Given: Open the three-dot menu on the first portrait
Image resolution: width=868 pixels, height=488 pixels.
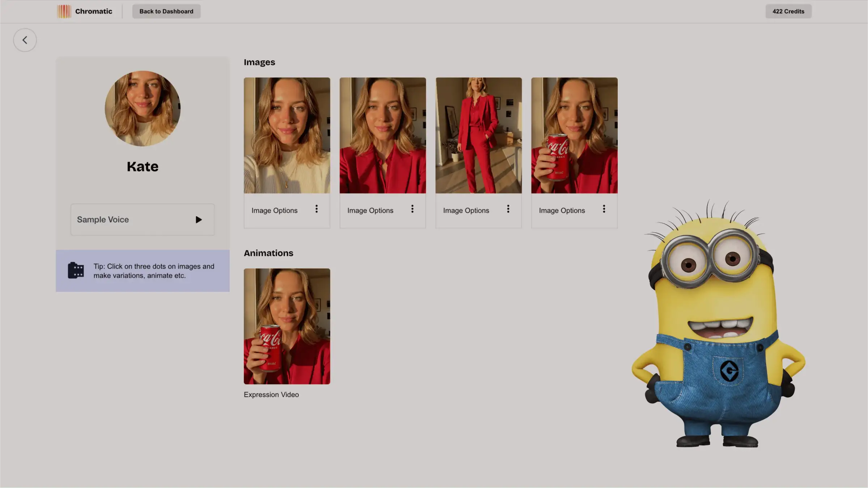Looking at the screenshot, I should [x=316, y=209].
